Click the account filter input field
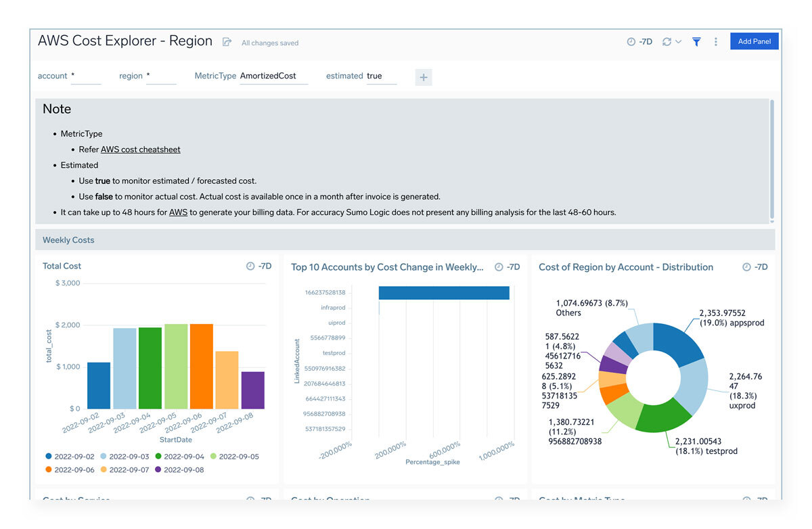This screenshot has width=812, height=529. pos(86,76)
